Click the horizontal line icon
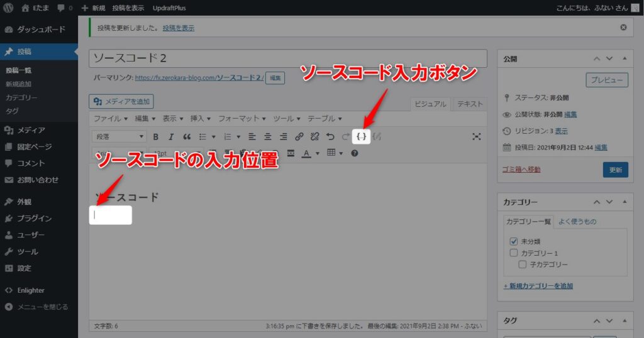The width and height of the screenshot is (644, 338). click(291, 153)
